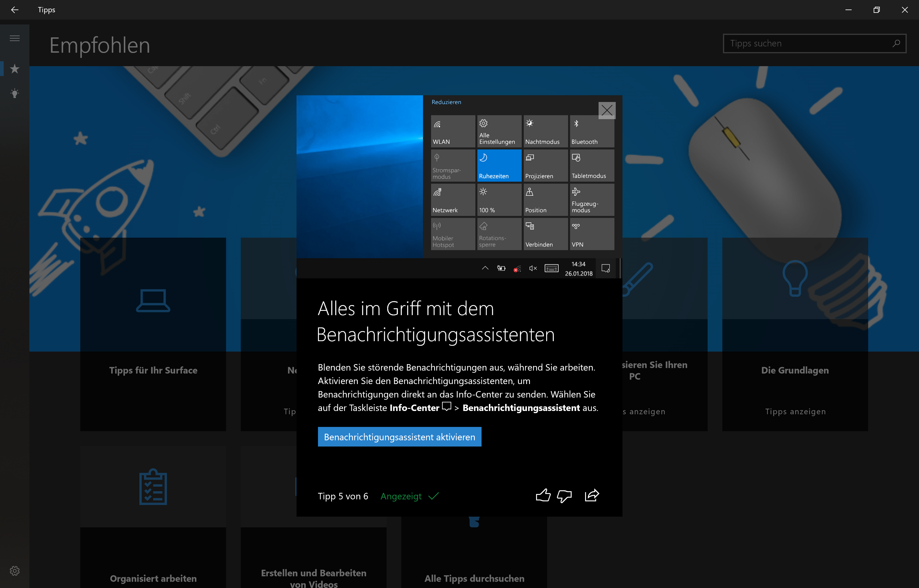Image resolution: width=919 pixels, height=588 pixels.
Task: Open Tipps für Ihr Surface card
Action: (x=153, y=334)
